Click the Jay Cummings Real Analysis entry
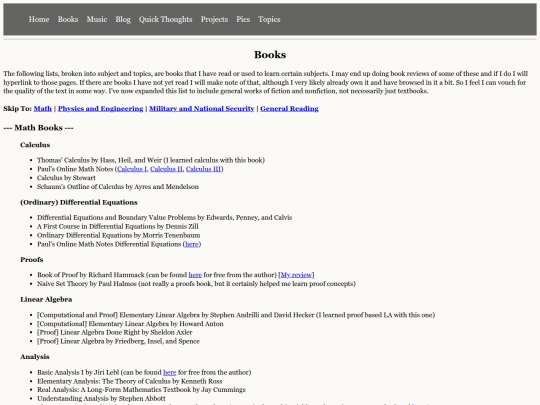540x405 pixels. pos(141,390)
